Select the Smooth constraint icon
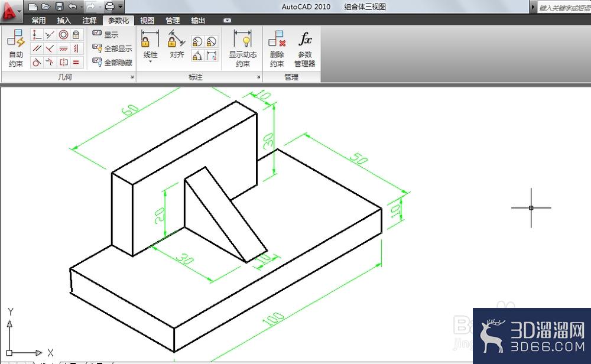Viewport: 591px width, 364px height. tap(50, 62)
